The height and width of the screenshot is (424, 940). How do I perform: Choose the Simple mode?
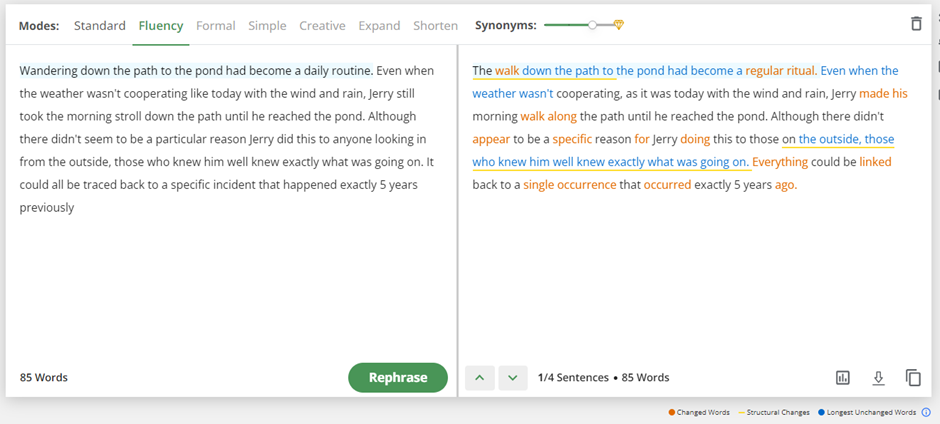pos(267,25)
